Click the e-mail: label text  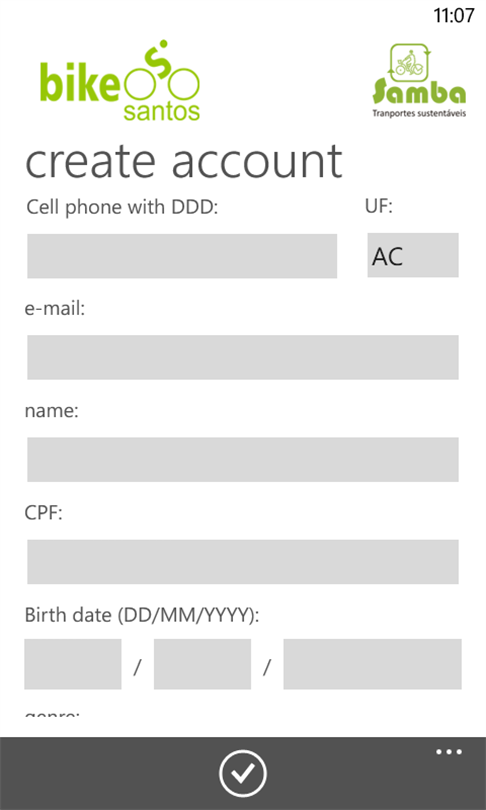[55, 309]
